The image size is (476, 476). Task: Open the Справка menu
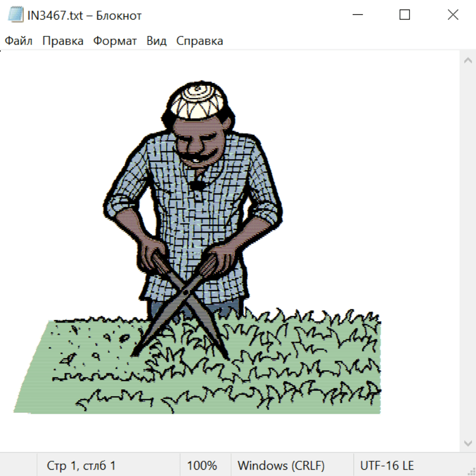click(x=199, y=41)
